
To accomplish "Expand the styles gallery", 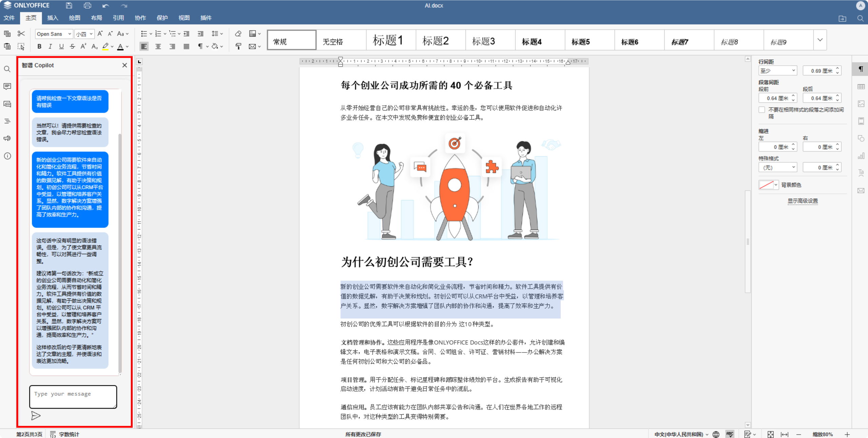I will click(x=820, y=40).
